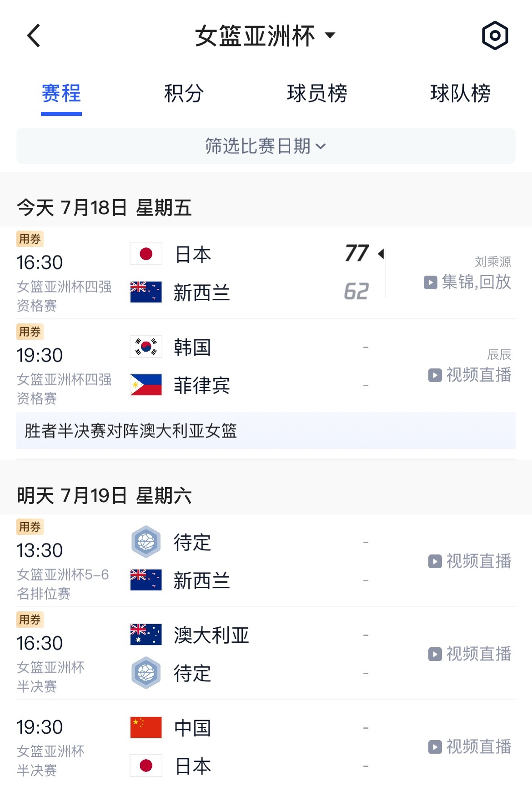
Task: Select the 赛程 tab
Action: [x=61, y=94]
